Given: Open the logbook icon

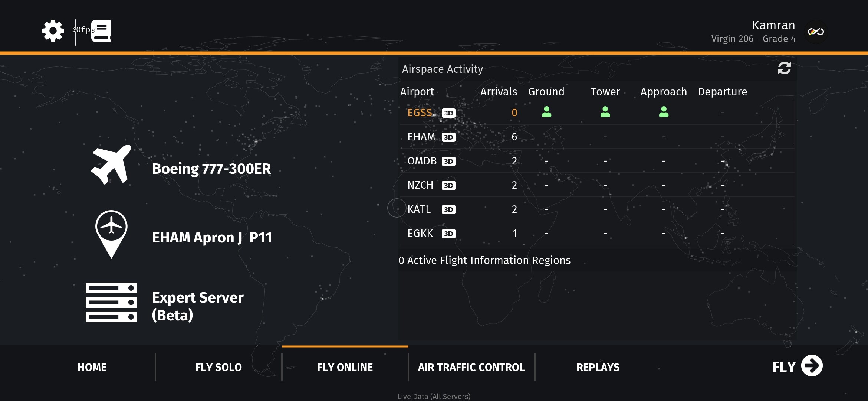Looking at the screenshot, I should click(101, 31).
